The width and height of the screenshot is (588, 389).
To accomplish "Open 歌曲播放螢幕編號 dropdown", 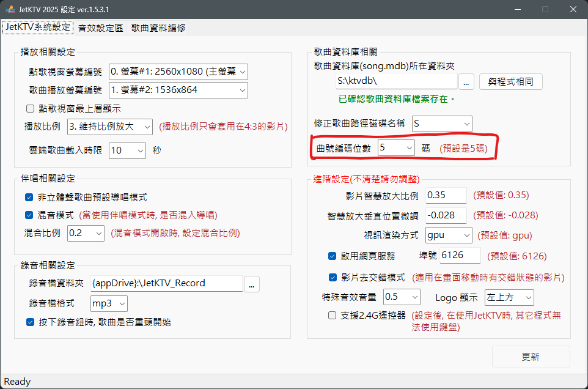I will tap(178, 90).
